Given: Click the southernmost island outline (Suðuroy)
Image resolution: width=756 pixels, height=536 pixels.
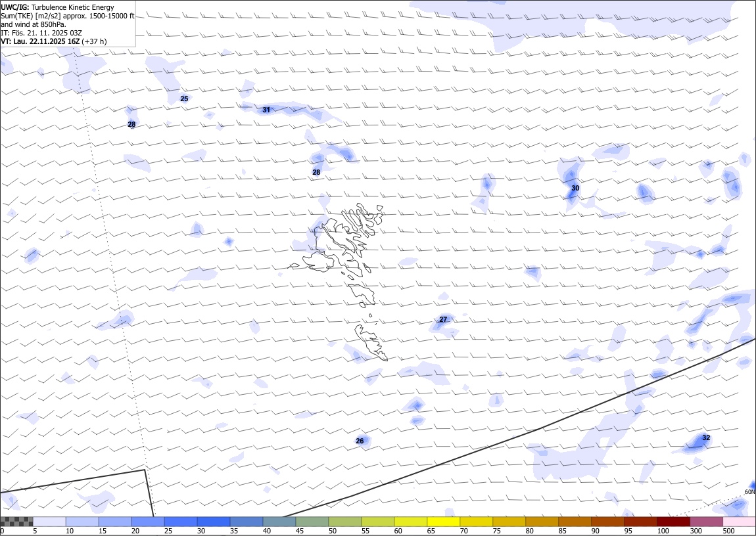Looking at the screenshot, I should coord(371,342).
